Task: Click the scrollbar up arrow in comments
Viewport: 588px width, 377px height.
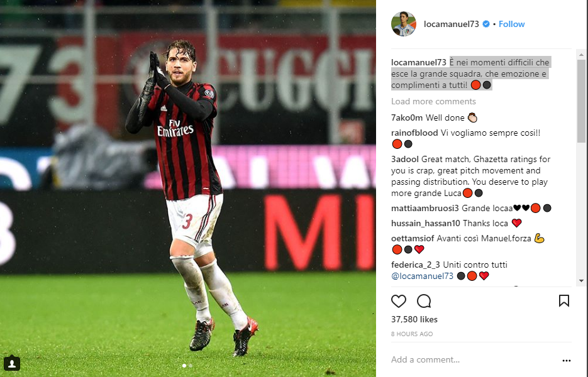Action: pyautogui.click(x=581, y=55)
